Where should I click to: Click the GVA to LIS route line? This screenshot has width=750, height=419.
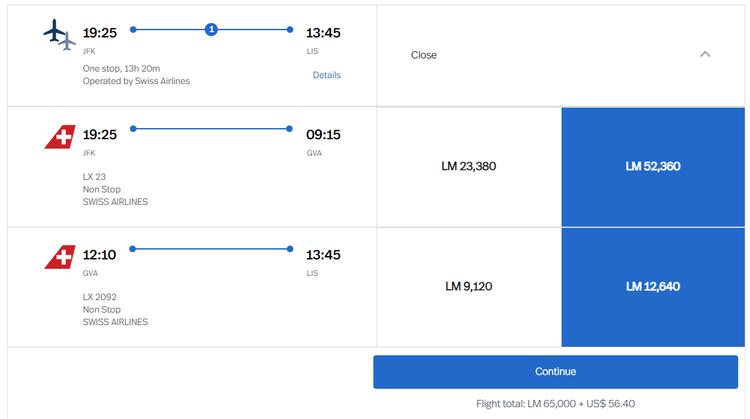211,249
